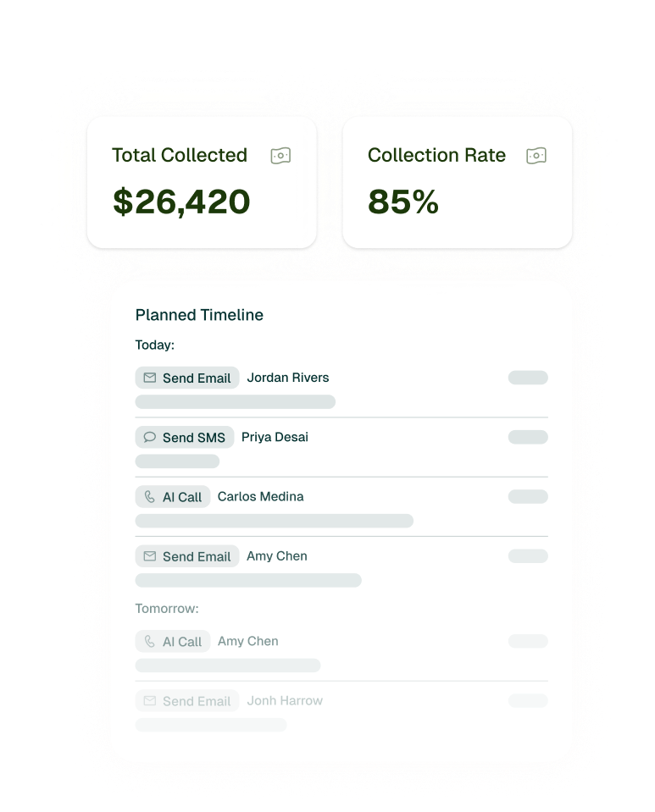The height and width of the screenshot is (812, 655).
Task: Click the phone icon beside Carlos Medina
Action: [150, 497]
